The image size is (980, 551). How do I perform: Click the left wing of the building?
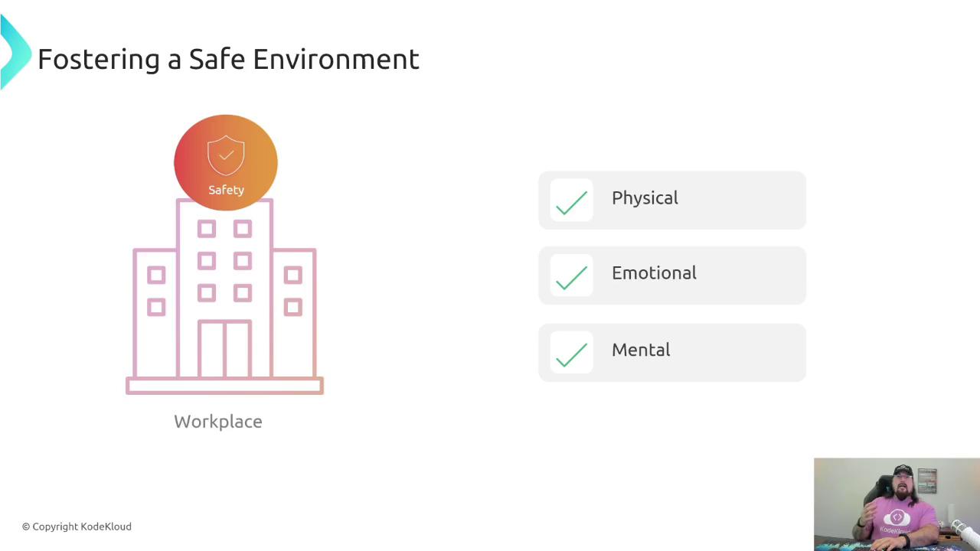click(x=155, y=312)
